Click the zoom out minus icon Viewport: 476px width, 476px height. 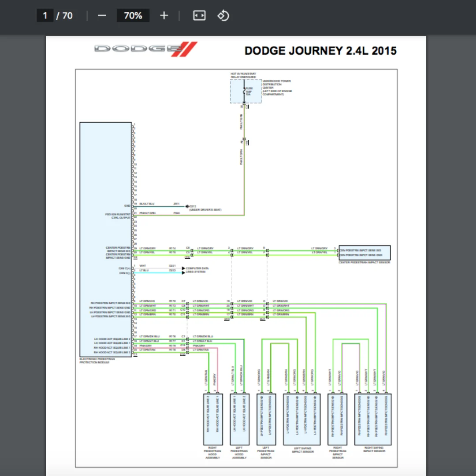102,15
